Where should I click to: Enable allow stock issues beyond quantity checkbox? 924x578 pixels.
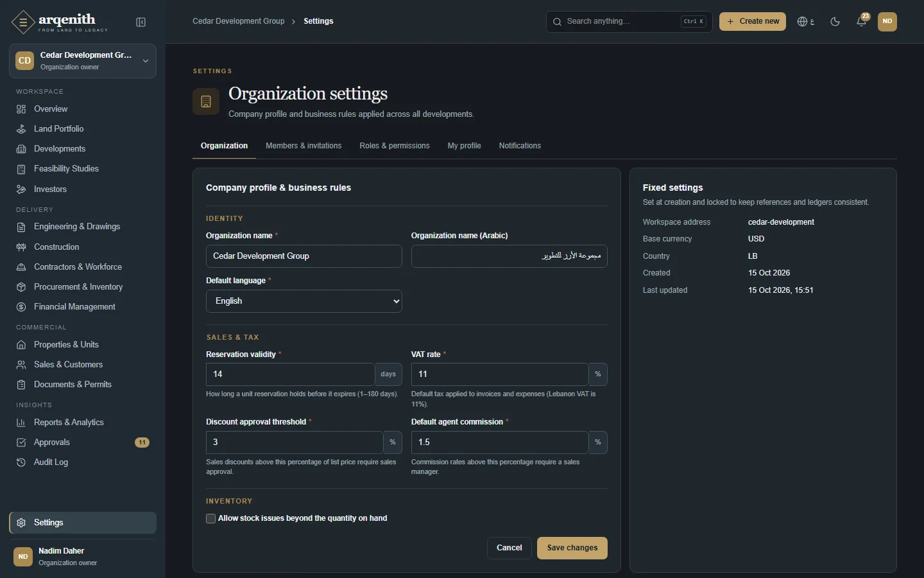(x=210, y=518)
